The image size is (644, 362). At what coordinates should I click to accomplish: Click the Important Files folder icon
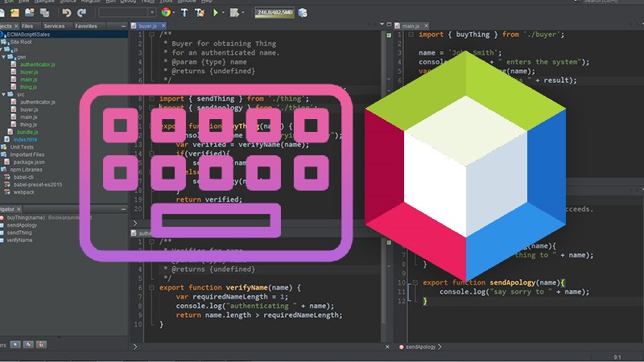click(x=4, y=154)
